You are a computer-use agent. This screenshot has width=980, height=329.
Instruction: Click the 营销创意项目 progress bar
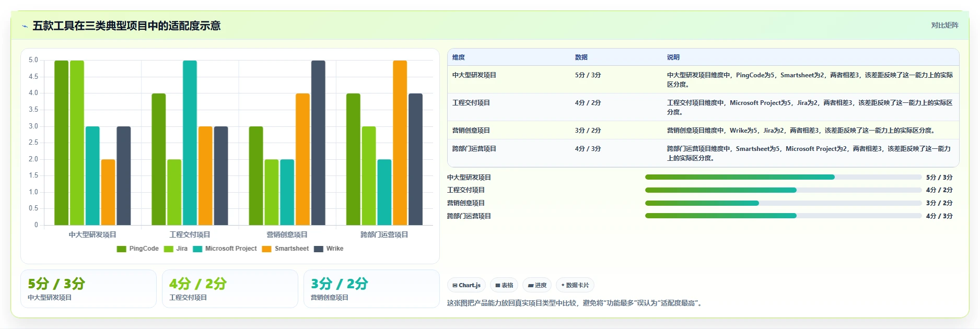click(783, 203)
